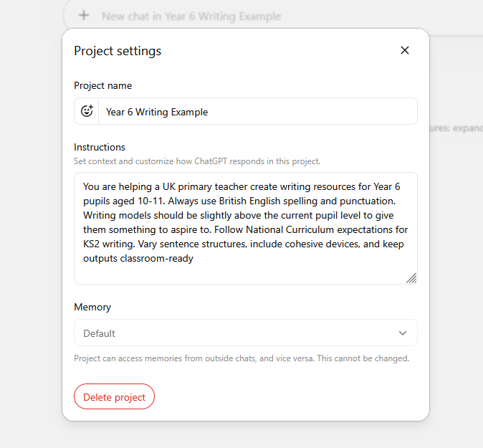Click the Memory dropdown chevron arrow
This screenshot has width=483, height=448.
tap(402, 333)
